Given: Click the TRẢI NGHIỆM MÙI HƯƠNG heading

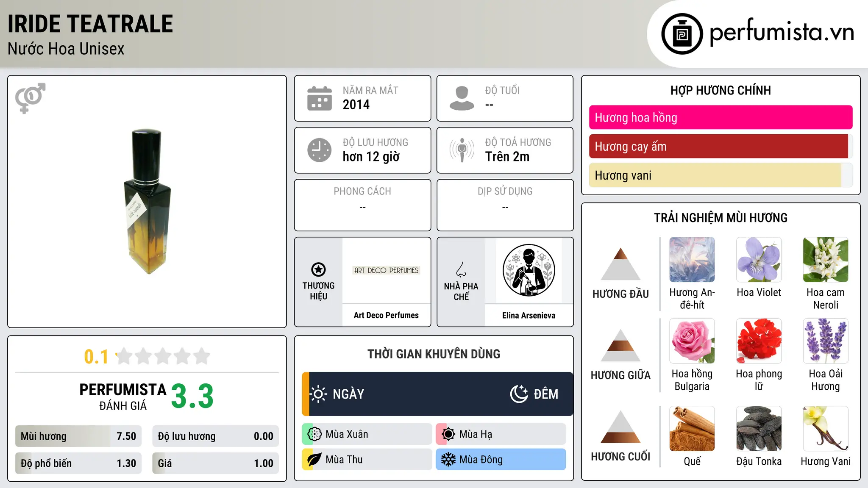Looking at the screenshot, I should click(721, 218).
